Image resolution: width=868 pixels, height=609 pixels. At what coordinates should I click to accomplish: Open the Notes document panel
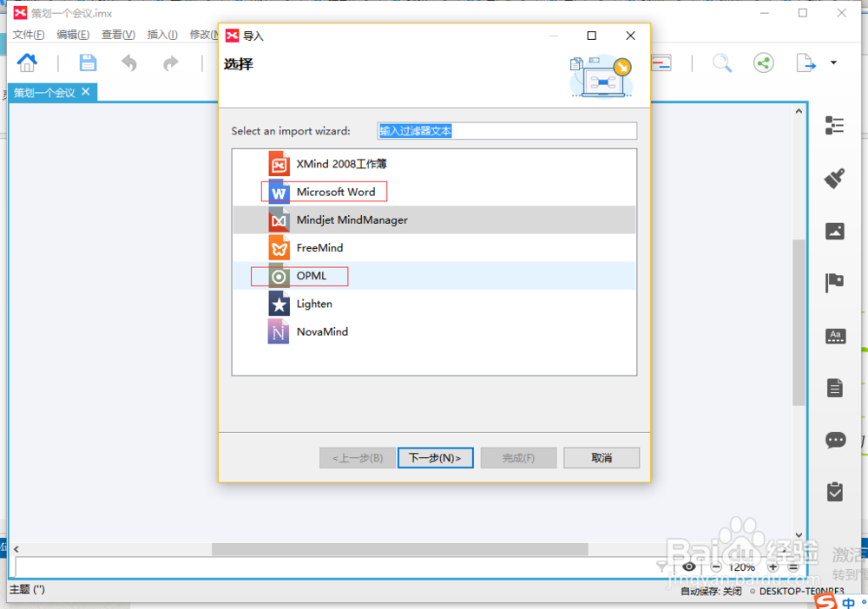click(x=835, y=388)
